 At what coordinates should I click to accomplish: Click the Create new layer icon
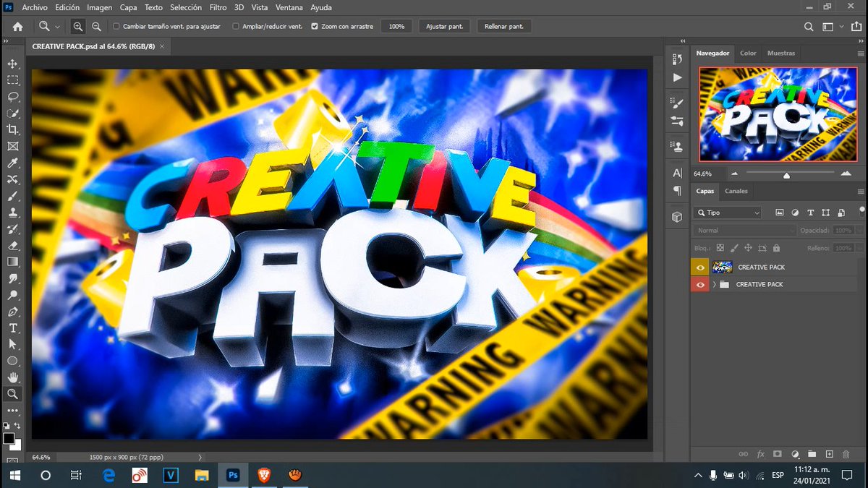pyautogui.click(x=829, y=454)
